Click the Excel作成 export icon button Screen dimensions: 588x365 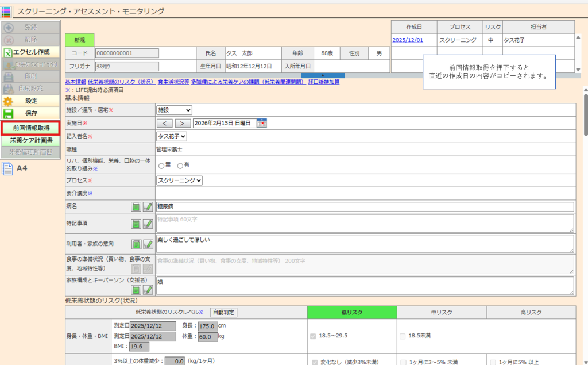click(x=30, y=52)
